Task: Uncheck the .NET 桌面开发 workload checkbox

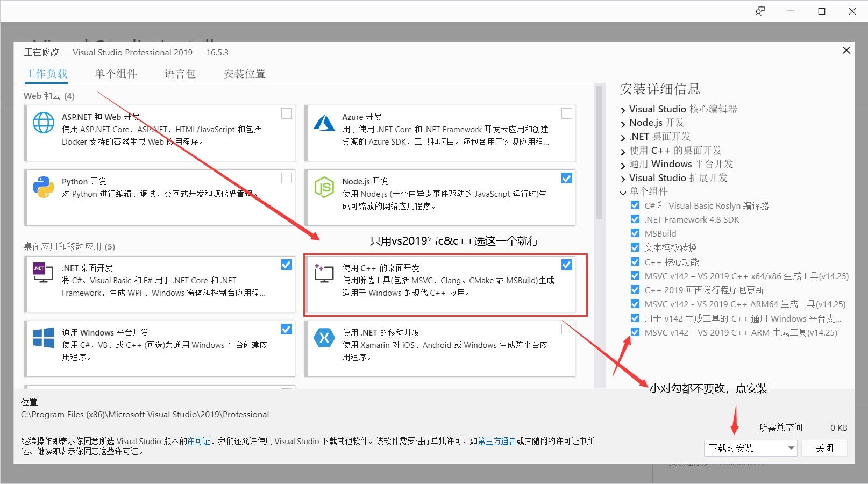Action: [x=287, y=265]
